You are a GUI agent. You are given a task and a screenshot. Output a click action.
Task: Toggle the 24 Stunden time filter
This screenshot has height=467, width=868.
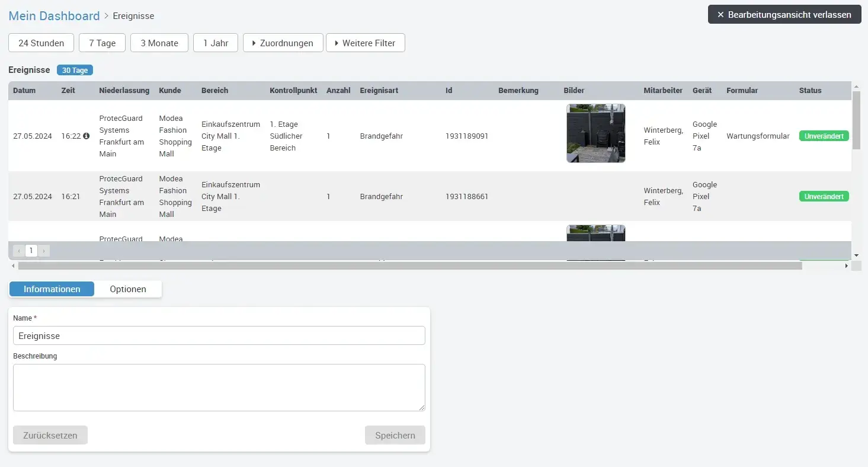click(x=40, y=43)
